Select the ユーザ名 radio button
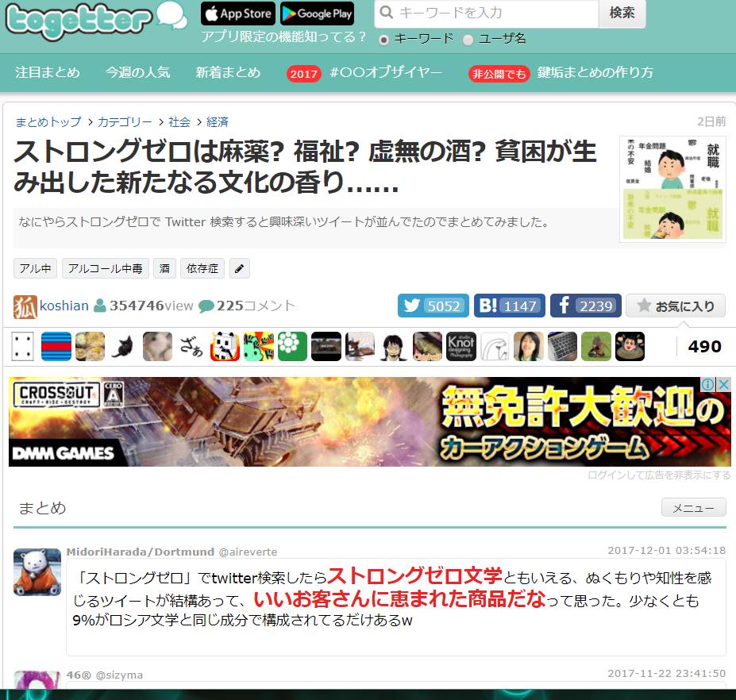 tap(468, 40)
